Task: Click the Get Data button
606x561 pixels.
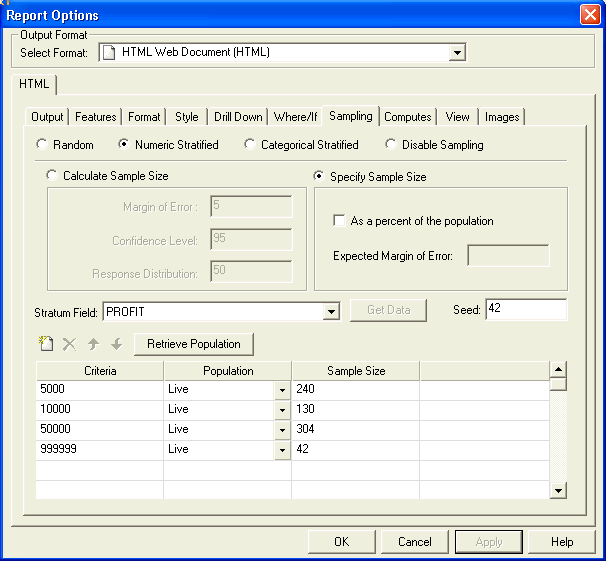Action: (388, 310)
